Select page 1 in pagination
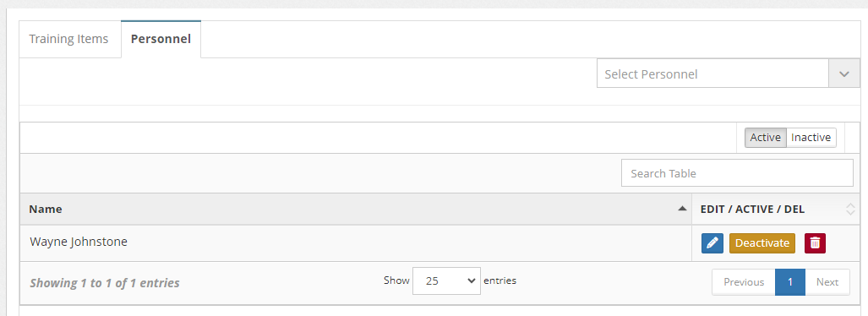The height and width of the screenshot is (316, 868). [x=790, y=282]
